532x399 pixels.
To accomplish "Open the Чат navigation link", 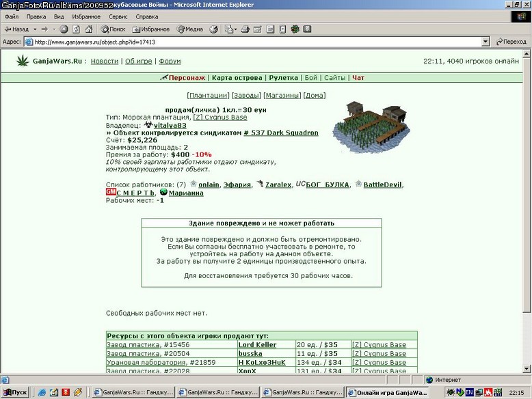I will [x=358, y=78].
